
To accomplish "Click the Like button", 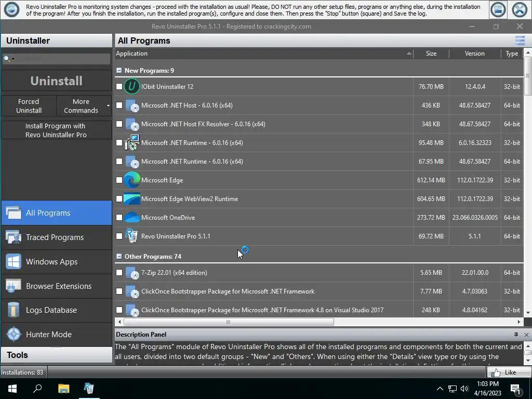I will pyautogui.click(x=509, y=373).
